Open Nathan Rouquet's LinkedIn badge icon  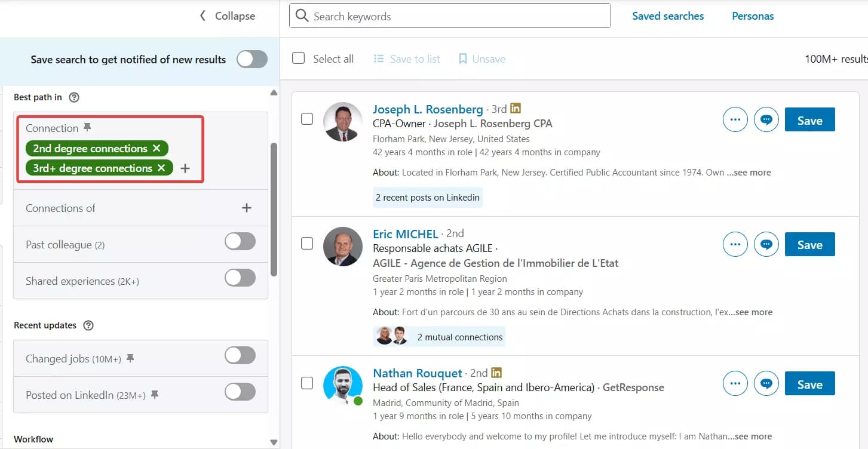tap(496, 372)
